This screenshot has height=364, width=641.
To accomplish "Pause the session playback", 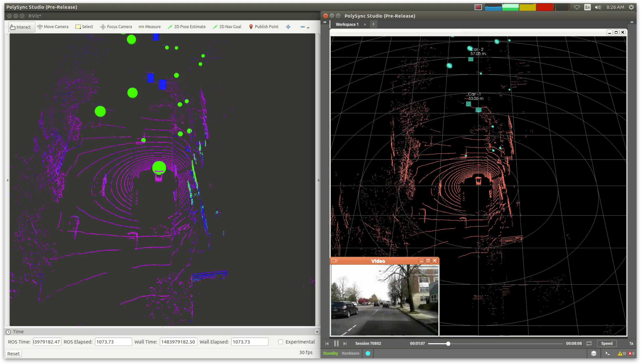I will [336, 343].
